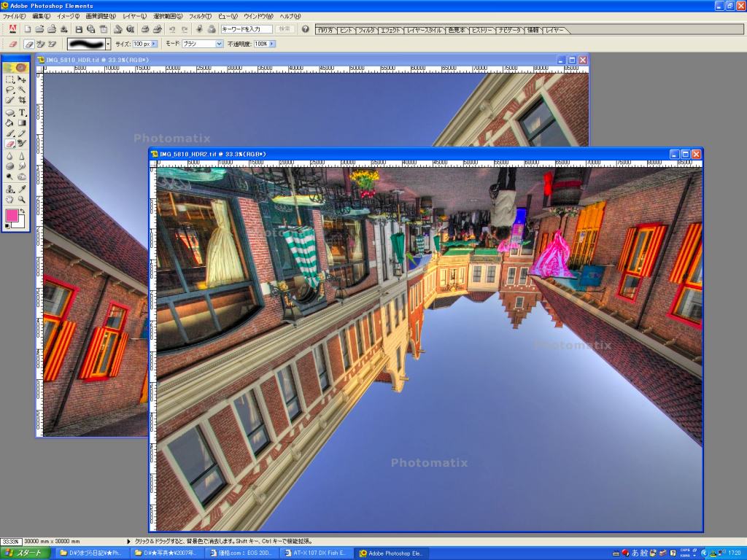Open the エフェクト palette tab
Viewport: 747px width, 560px height.
tap(390, 30)
